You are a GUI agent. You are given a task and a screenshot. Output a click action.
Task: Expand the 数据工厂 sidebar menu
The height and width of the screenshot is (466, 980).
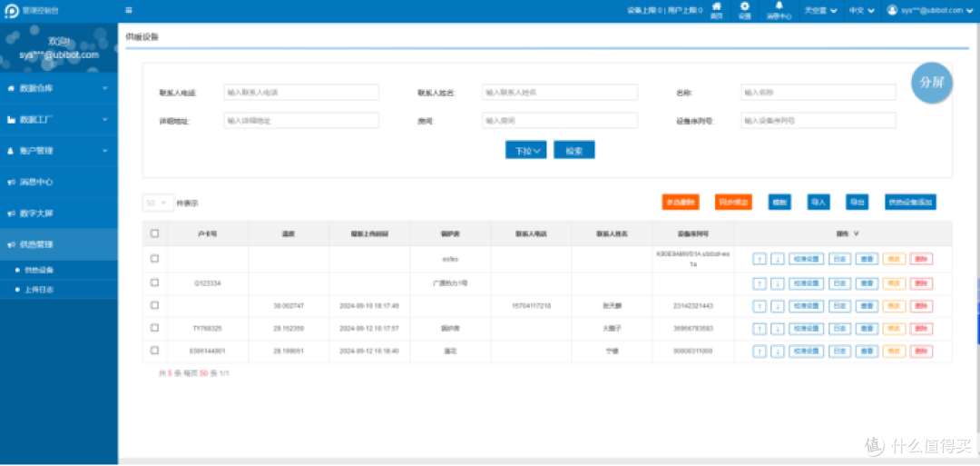pos(59,120)
